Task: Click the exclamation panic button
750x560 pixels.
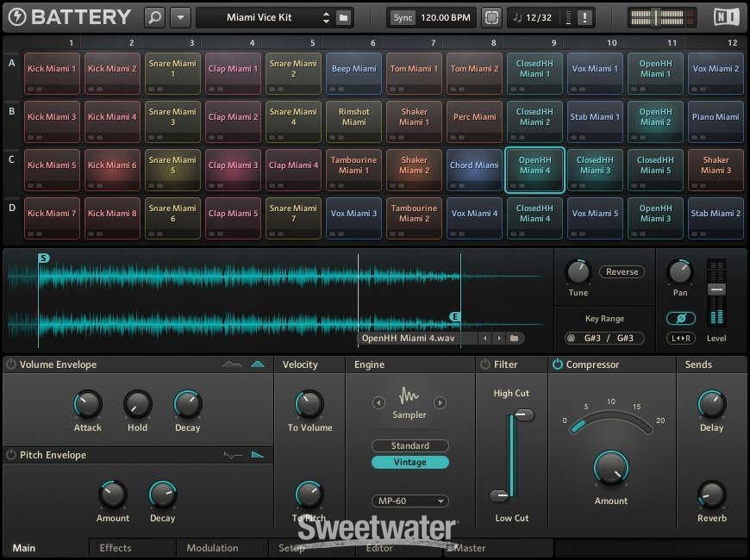Action: (584, 18)
